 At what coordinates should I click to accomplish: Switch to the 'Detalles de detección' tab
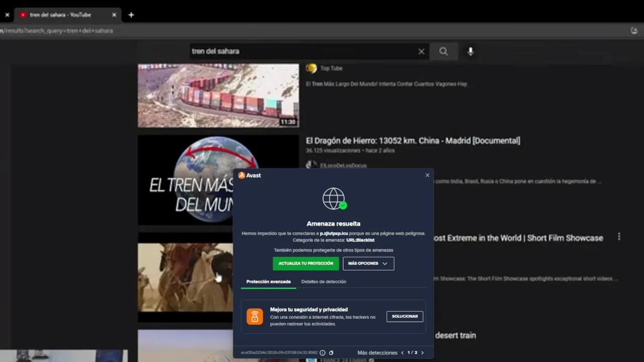click(x=324, y=282)
